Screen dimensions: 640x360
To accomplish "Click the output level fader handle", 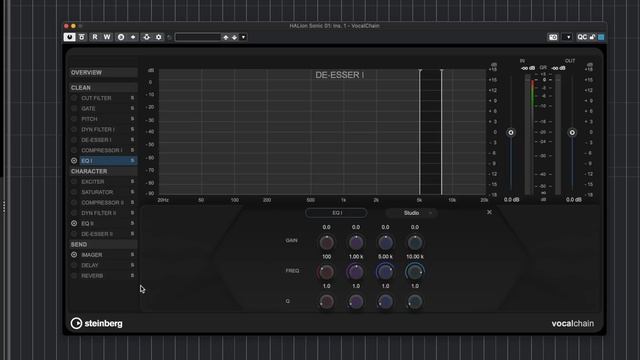I will [x=572, y=133].
